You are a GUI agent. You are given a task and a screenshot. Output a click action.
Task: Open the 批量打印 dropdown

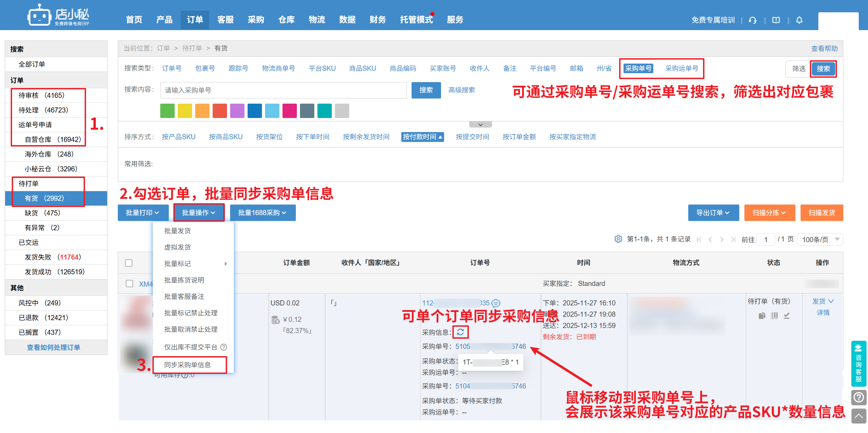point(143,213)
